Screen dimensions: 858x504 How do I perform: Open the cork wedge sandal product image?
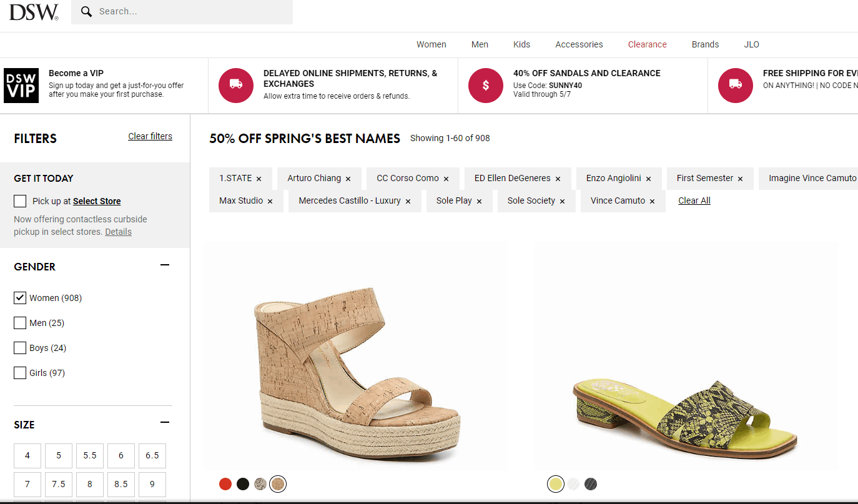[x=356, y=356]
